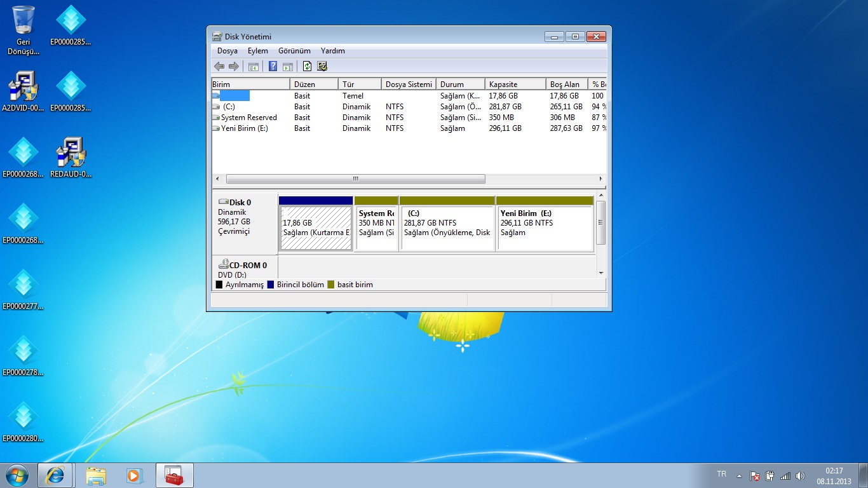The height and width of the screenshot is (488, 868).
Task: Click the Back arrow in the toolbar
Action: pyautogui.click(x=219, y=66)
